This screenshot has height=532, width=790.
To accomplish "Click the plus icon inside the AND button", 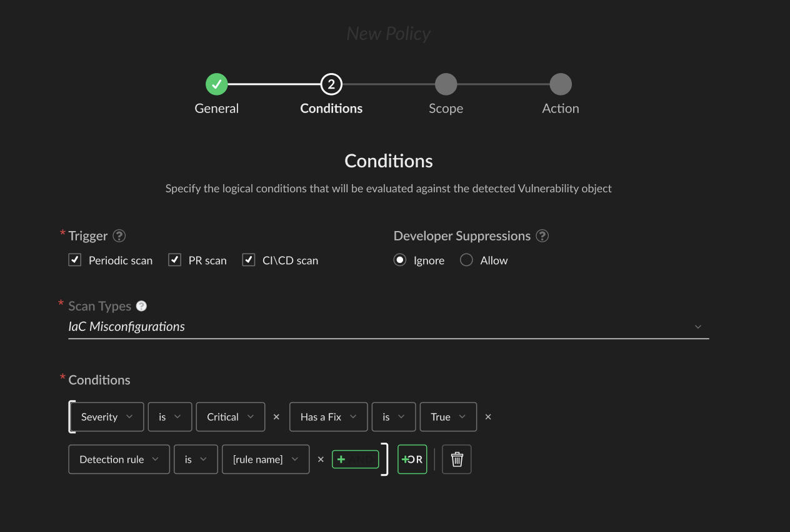I will [341, 459].
